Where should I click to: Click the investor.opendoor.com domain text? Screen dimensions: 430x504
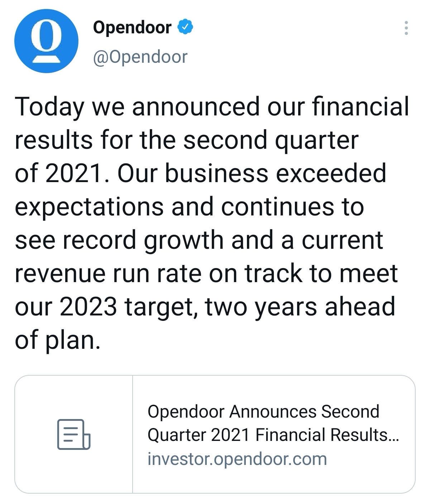click(237, 459)
